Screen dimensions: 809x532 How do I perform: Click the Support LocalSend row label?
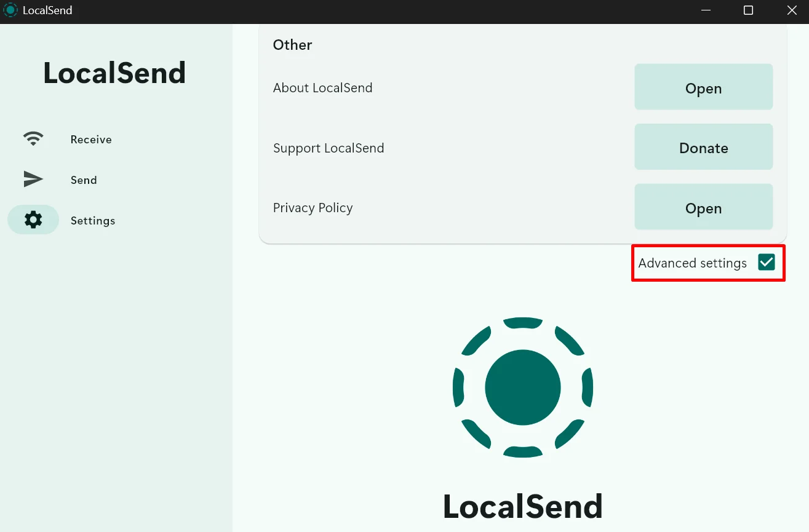[x=329, y=148]
